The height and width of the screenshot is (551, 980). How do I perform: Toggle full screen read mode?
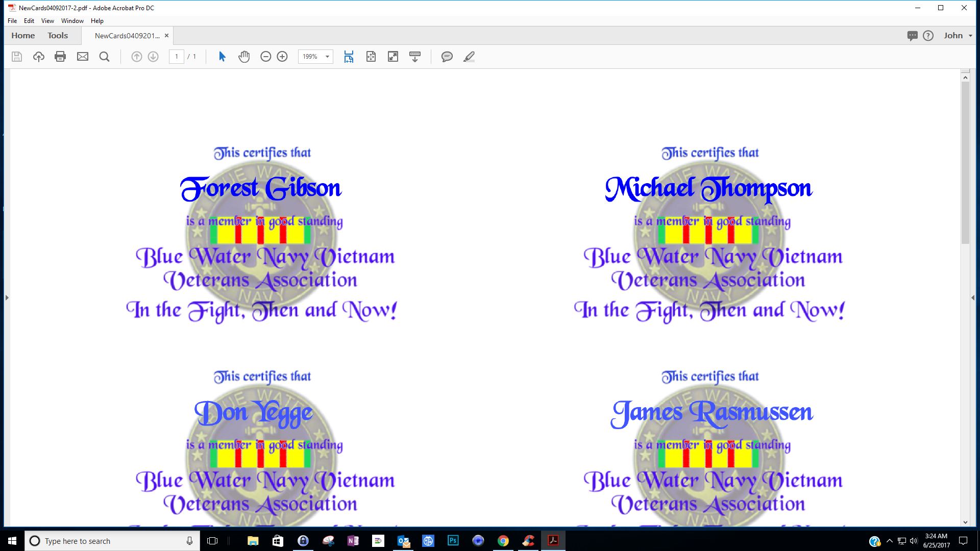pos(393,57)
